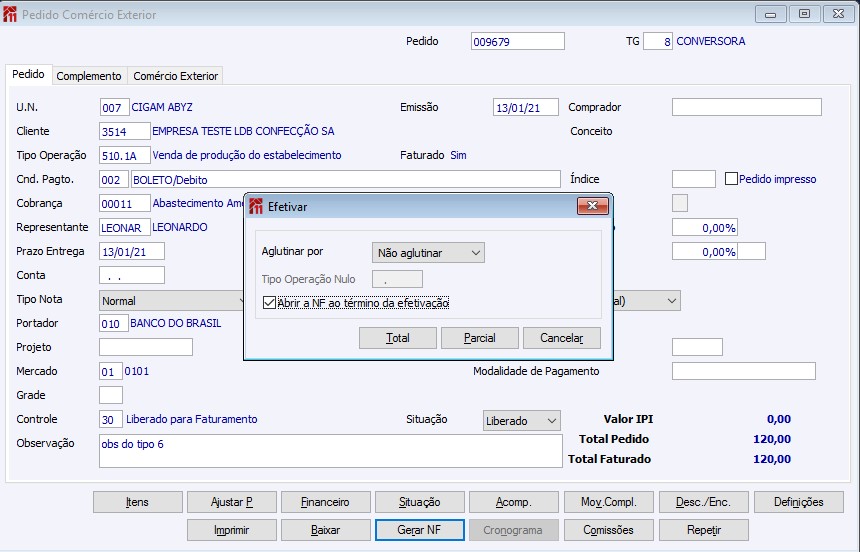Screen dimensions: 860x552
Task: Focus the Comprador field
Action: click(746, 107)
